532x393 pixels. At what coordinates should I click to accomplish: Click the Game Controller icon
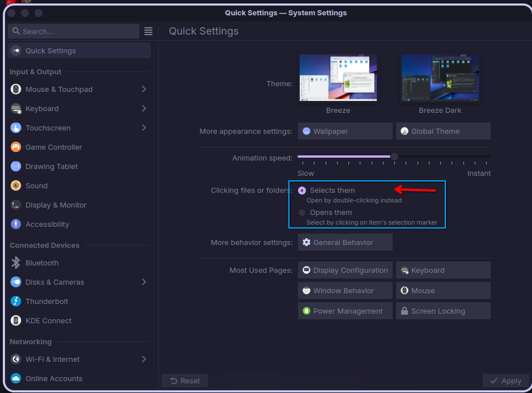pos(16,147)
